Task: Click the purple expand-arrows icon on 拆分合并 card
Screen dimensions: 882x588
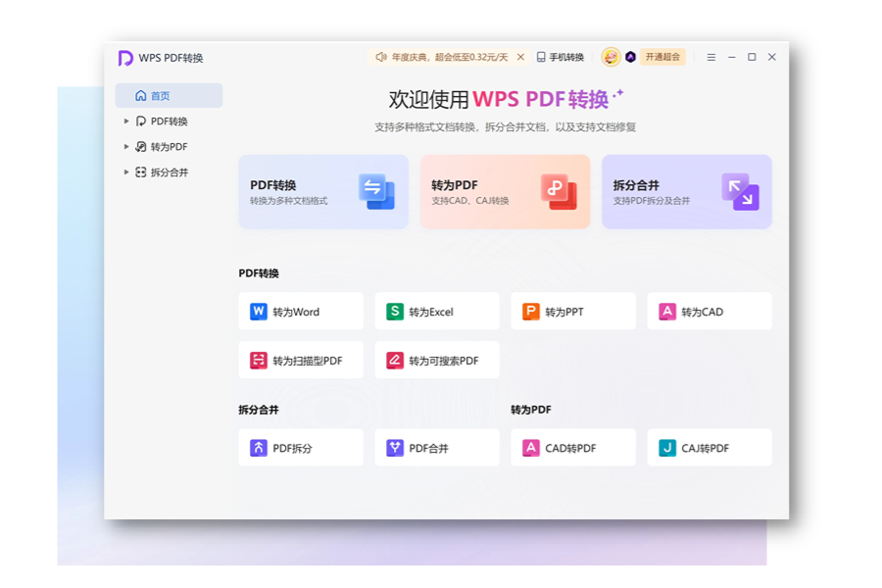Action: coord(740,191)
